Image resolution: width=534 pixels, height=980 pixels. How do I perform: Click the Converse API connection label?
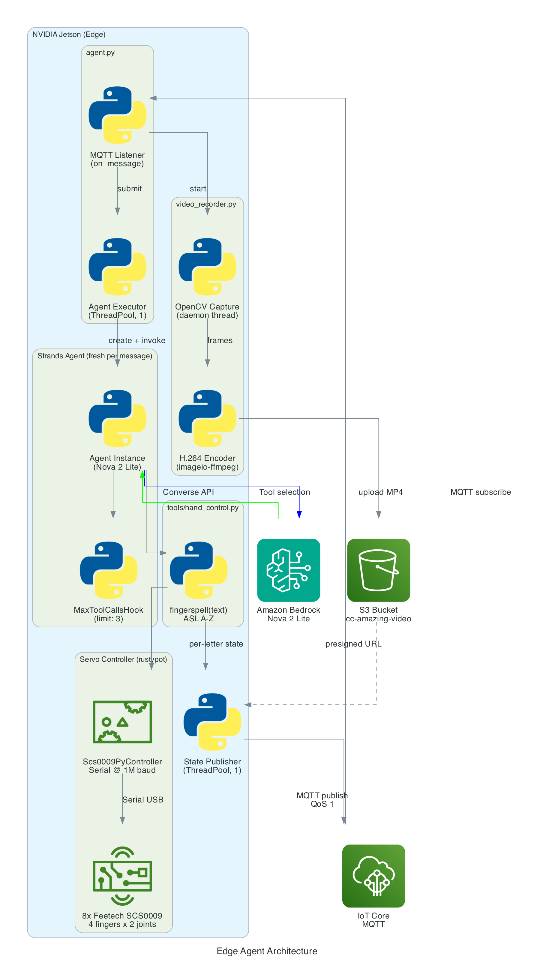[x=189, y=492]
